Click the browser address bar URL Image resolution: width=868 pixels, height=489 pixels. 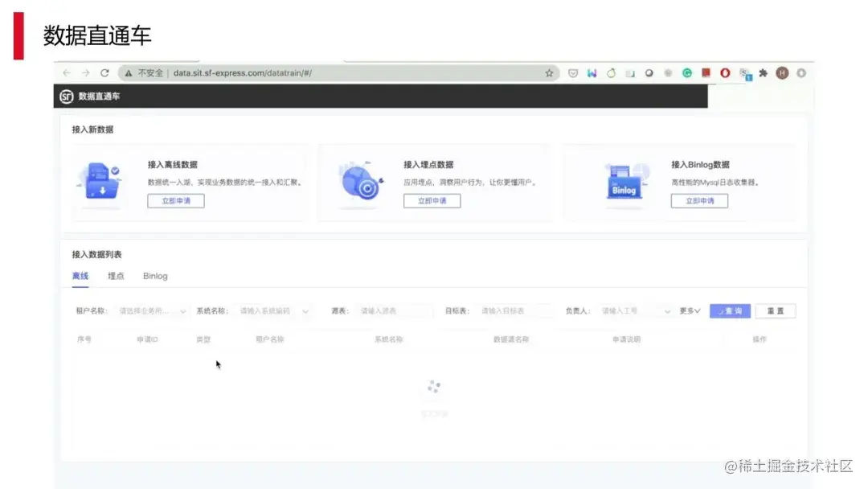pos(243,73)
